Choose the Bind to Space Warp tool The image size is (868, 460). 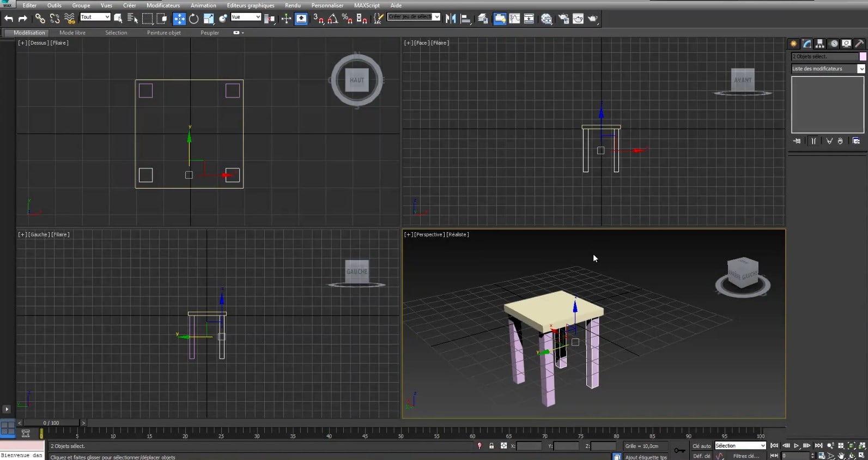(x=69, y=19)
